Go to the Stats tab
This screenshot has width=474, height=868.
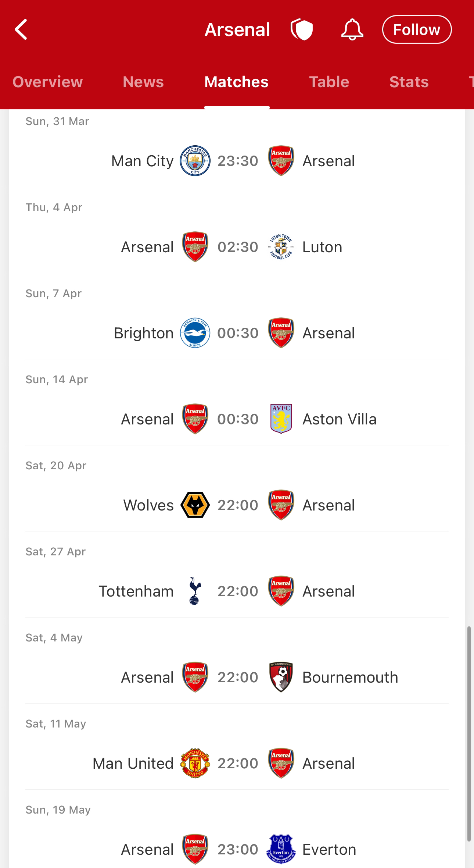point(409,82)
